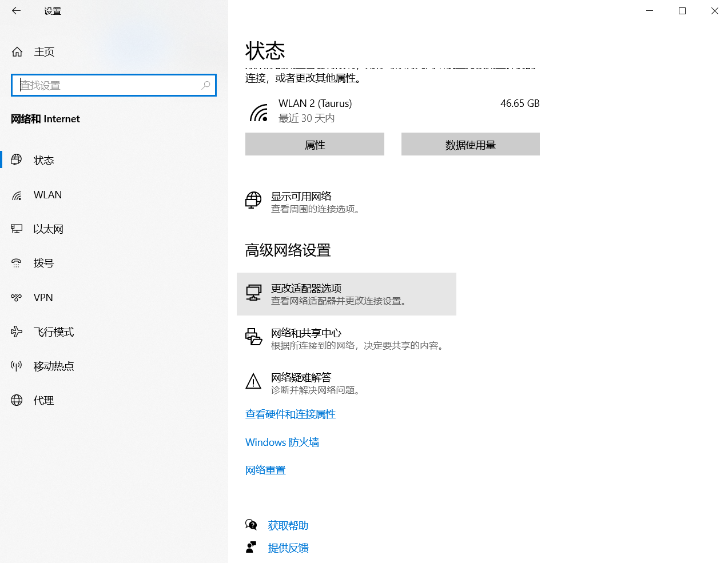The height and width of the screenshot is (563, 728).
Task: Click the 网络和共享中心 printer icon
Action: [x=253, y=337]
